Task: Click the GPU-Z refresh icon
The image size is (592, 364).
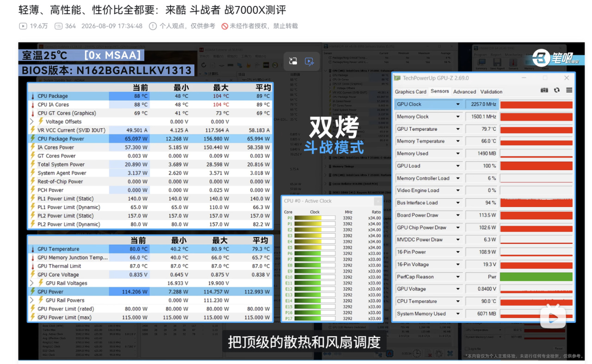Action: click(557, 90)
